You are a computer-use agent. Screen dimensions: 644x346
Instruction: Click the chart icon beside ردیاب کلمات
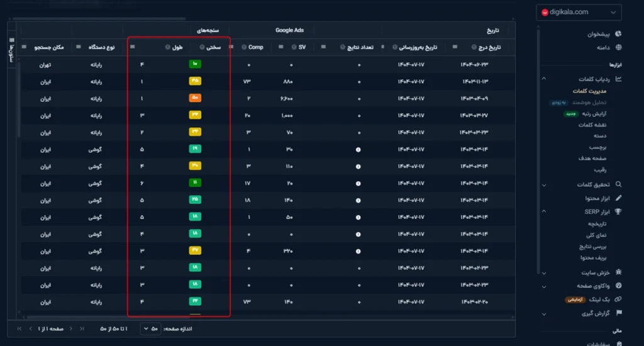[618, 79]
